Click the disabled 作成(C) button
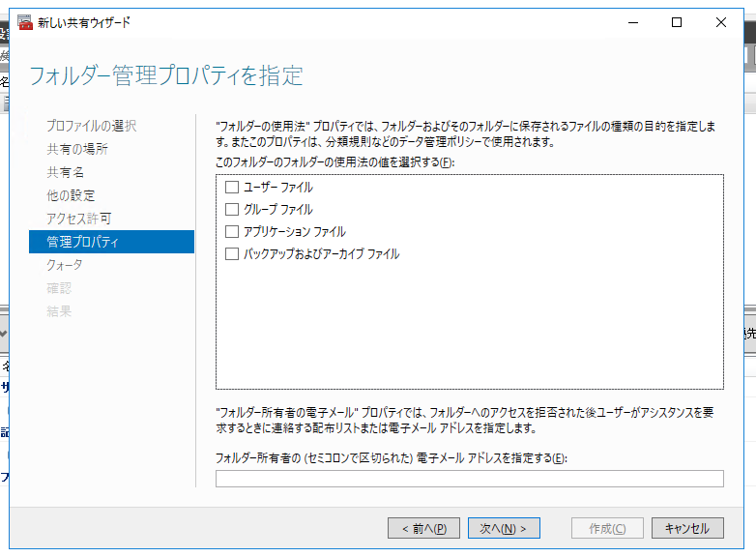The image size is (756, 557). pos(607,528)
